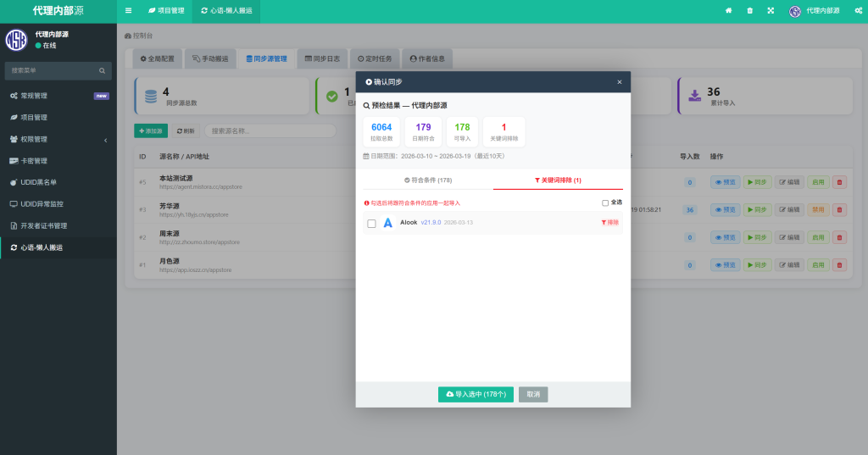The height and width of the screenshot is (455, 868).
Task: Check the checkbox next to Alook
Action: [371, 224]
